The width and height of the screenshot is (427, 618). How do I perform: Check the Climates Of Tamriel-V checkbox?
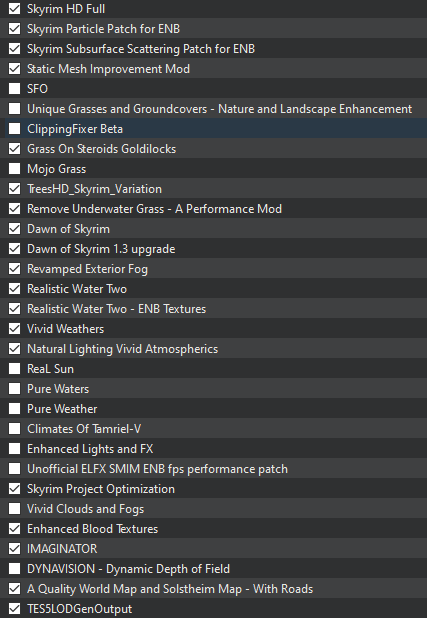click(x=15, y=429)
